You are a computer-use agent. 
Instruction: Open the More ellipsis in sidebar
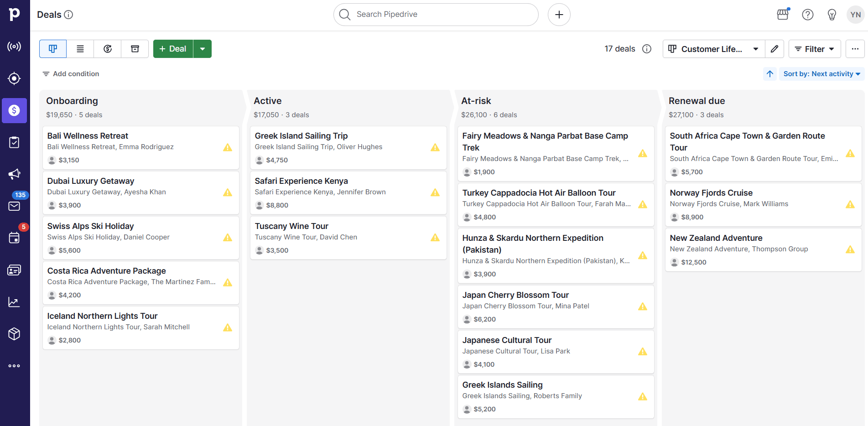(14, 366)
